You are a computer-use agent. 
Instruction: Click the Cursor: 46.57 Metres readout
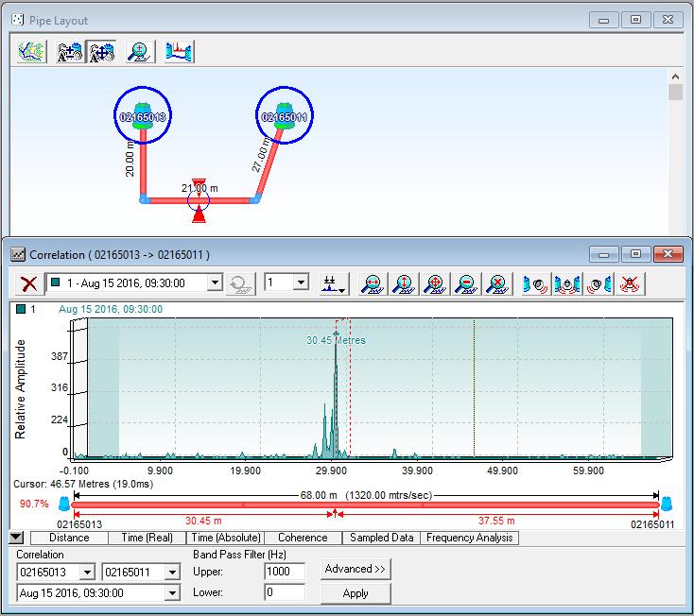click(83, 484)
